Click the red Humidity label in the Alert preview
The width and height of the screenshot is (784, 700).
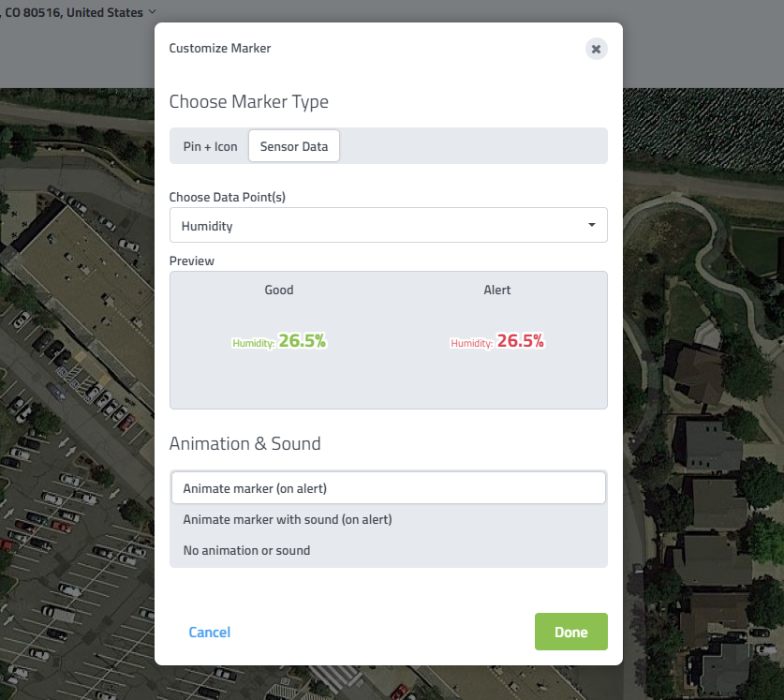(x=471, y=344)
